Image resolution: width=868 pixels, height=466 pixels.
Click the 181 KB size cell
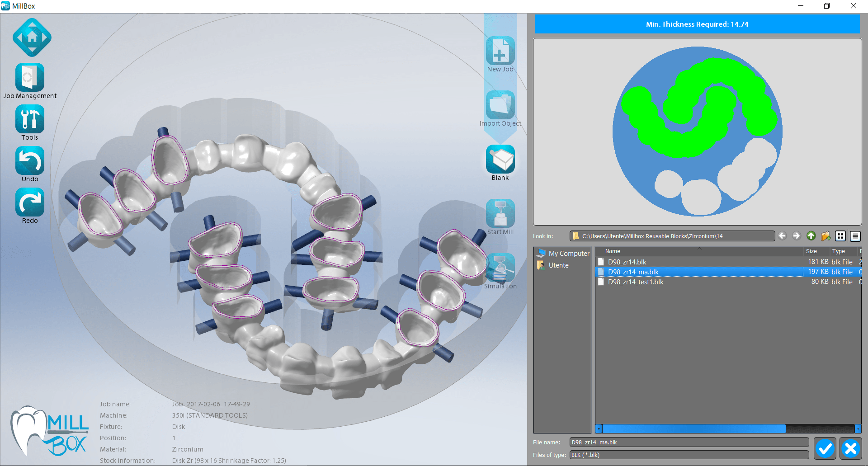point(818,262)
